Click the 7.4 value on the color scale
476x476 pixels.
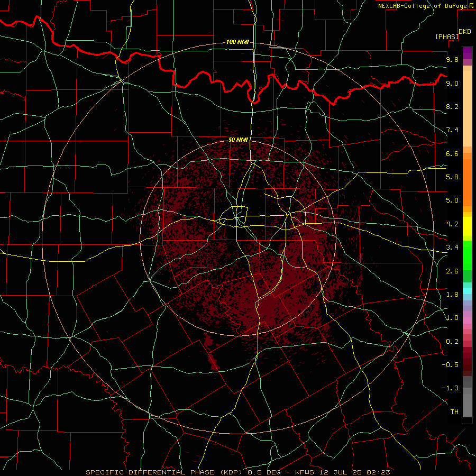point(452,130)
